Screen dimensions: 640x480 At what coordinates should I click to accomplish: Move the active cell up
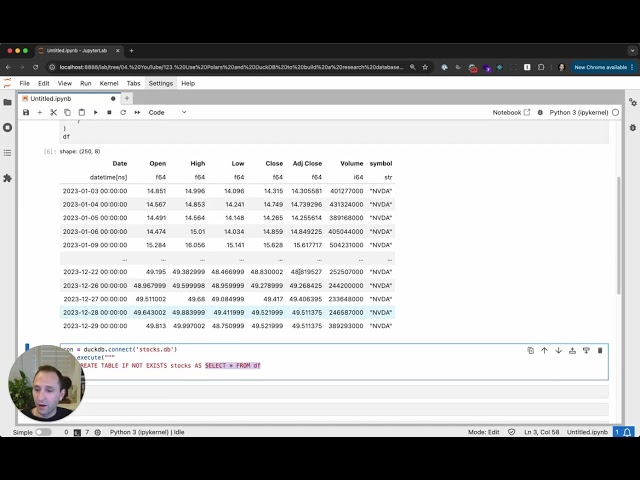pyautogui.click(x=544, y=350)
